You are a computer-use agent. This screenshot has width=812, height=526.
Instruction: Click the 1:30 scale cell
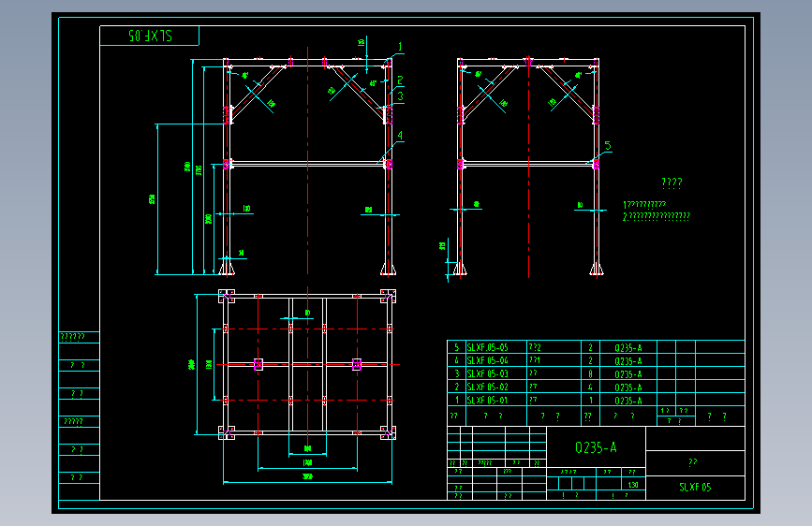(x=633, y=485)
